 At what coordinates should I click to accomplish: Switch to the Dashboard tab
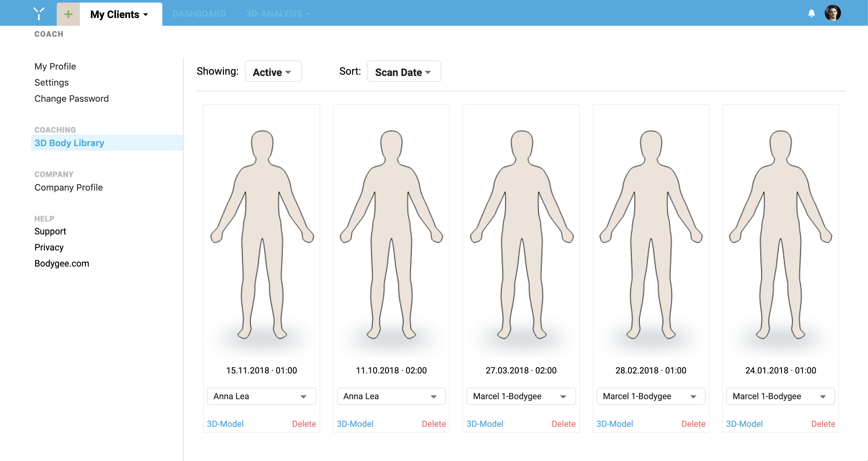pyautogui.click(x=199, y=14)
